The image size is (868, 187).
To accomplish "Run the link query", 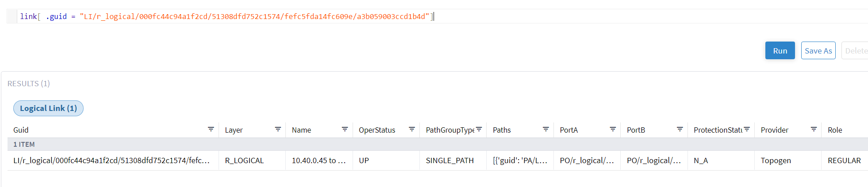I will coord(780,51).
